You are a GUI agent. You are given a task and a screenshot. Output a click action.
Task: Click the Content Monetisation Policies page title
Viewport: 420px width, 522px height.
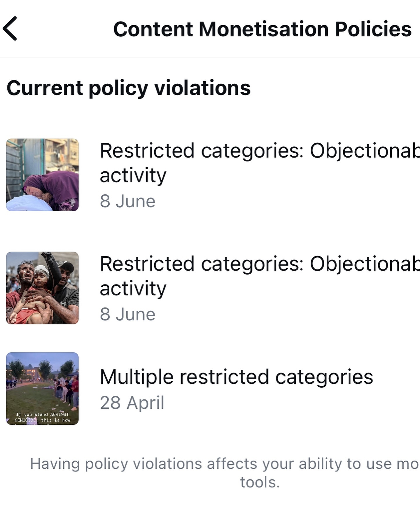tap(262, 29)
